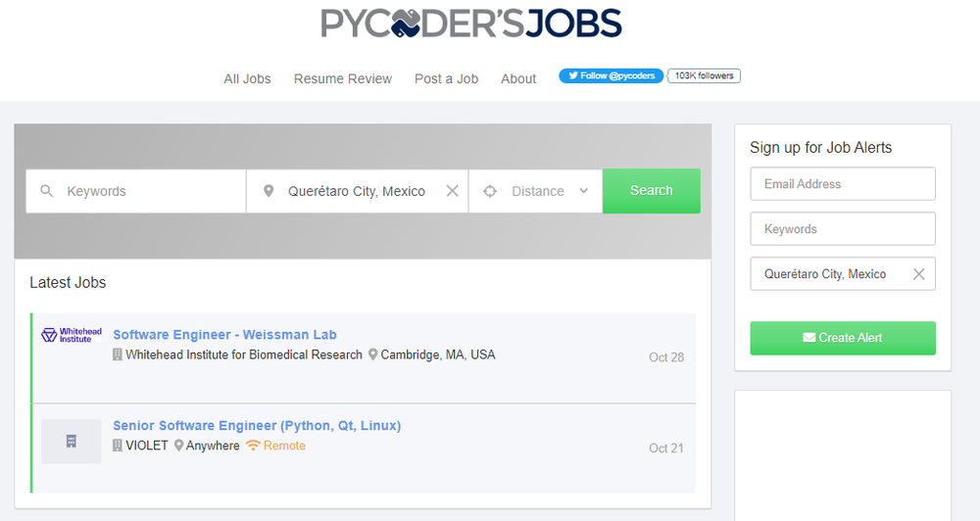Screen dimensions: 980x521
Task: Click the building icon beside Whitehead Institute
Action: pyautogui.click(x=117, y=355)
